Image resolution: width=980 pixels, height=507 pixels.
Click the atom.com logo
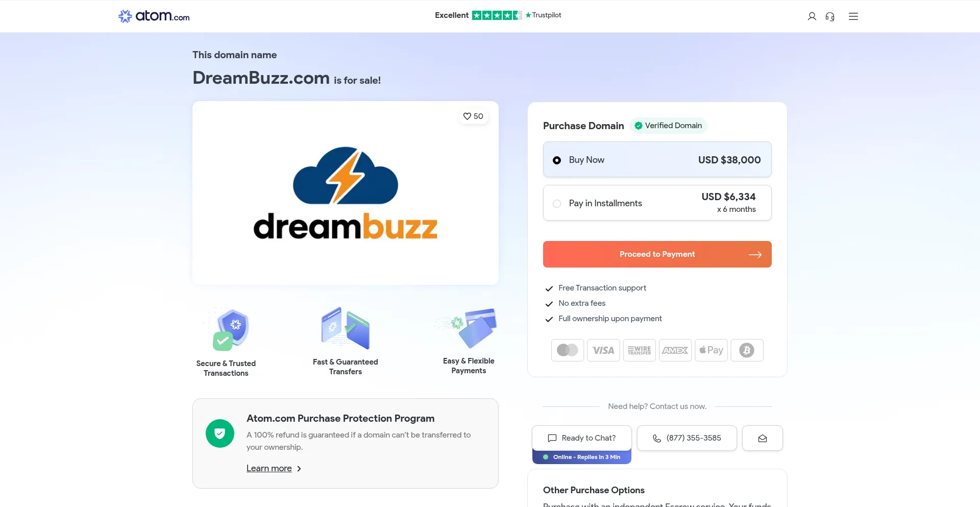[154, 16]
